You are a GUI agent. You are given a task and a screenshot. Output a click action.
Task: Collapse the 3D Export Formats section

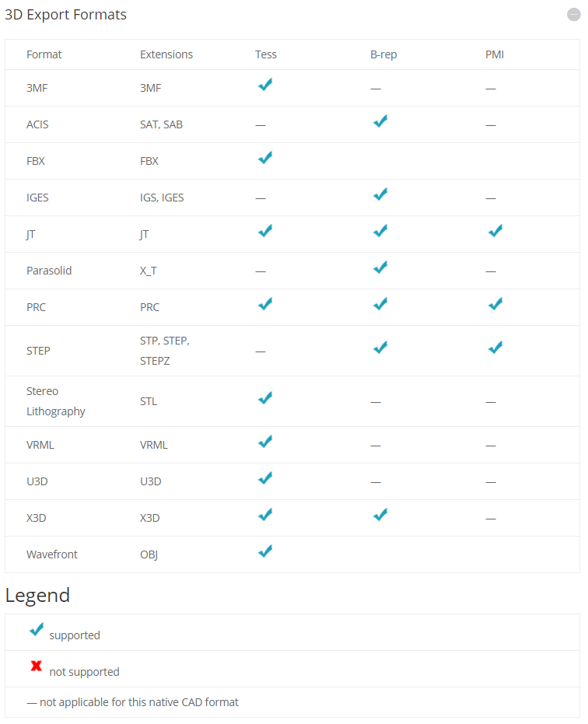coord(574,15)
